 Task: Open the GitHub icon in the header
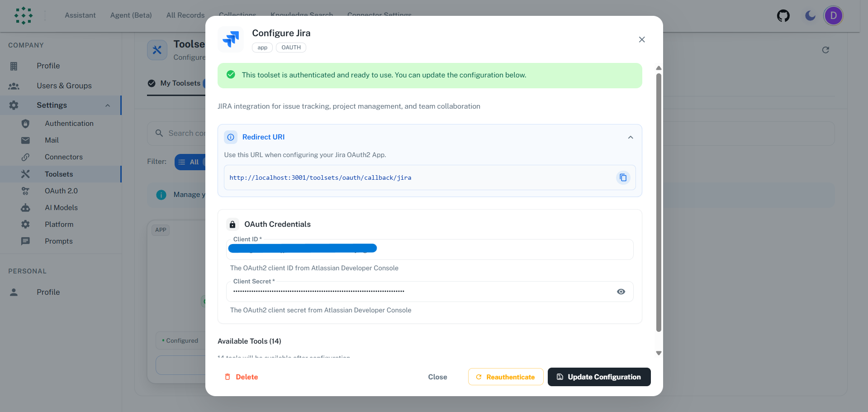[783, 15]
